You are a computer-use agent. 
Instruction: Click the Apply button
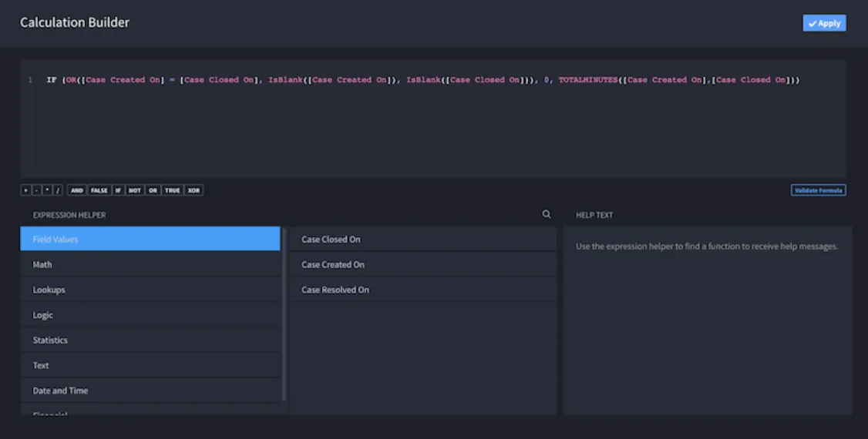point(824,23)
